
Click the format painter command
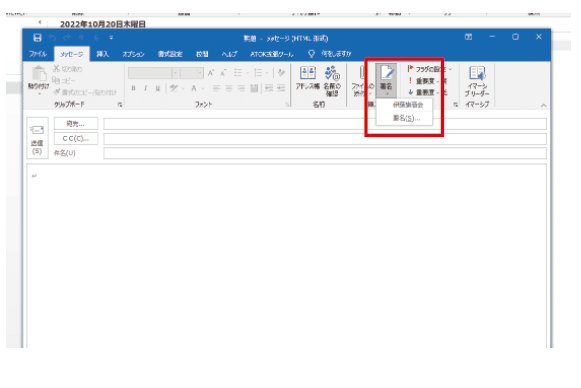pos(84,92)
